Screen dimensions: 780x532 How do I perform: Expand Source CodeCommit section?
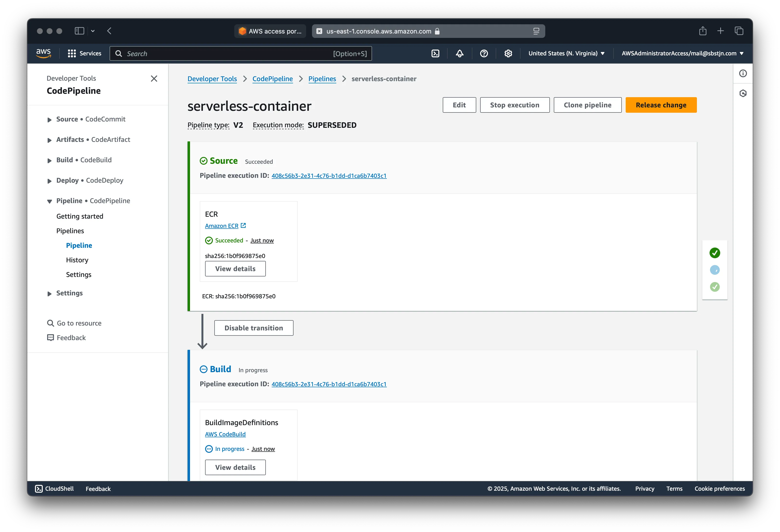[x=49, y=120]
